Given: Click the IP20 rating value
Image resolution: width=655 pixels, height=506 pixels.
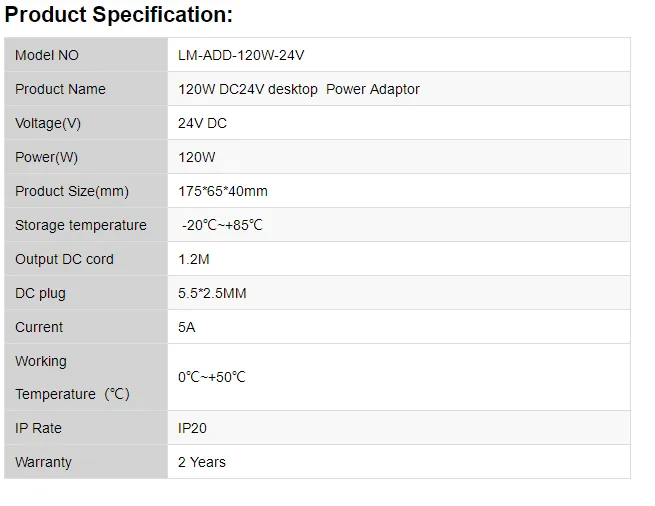Looking at the screenshot, I should [190, 428].
